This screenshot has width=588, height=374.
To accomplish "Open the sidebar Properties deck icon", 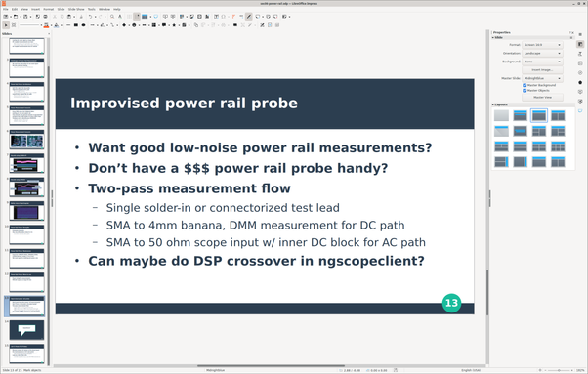I will pyautogui.click(x=580, y=44).
